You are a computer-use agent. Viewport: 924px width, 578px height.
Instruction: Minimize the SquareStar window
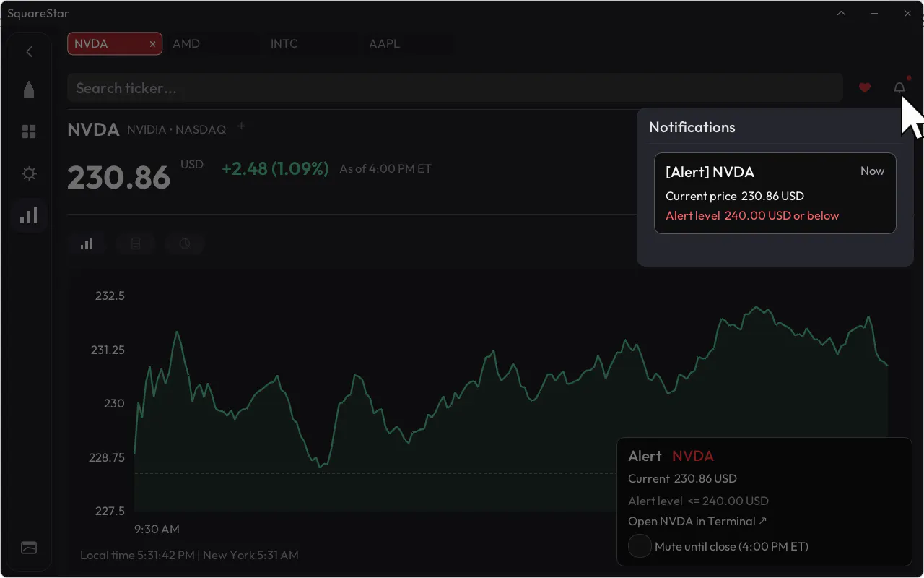874,13
